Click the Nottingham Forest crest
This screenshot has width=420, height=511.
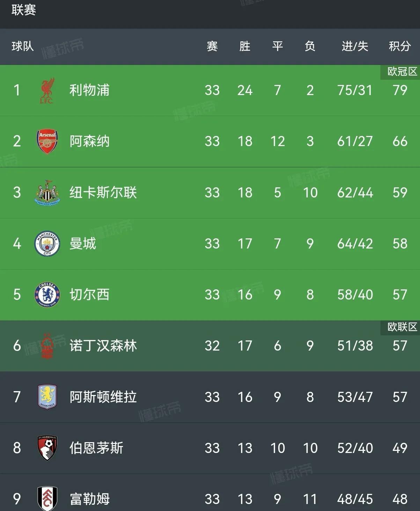tap(47, 346)
